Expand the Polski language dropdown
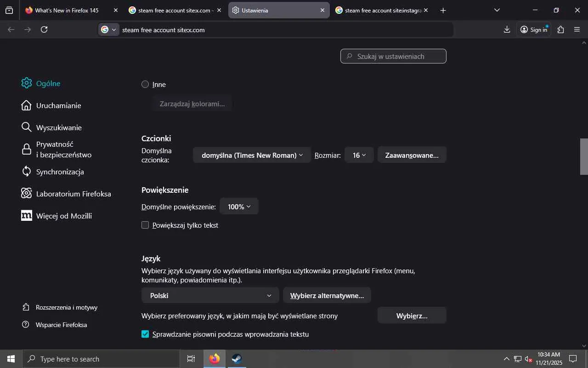The image size is (588, 368). (210, 295)
